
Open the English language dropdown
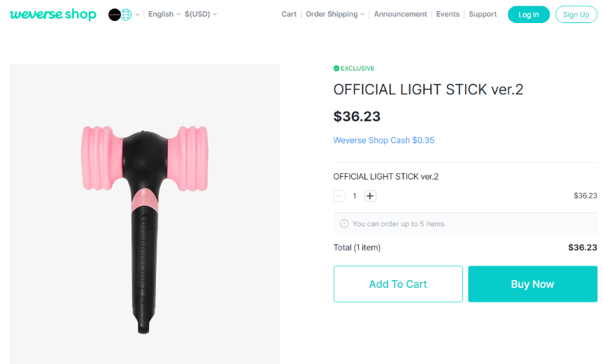[164, 14]
